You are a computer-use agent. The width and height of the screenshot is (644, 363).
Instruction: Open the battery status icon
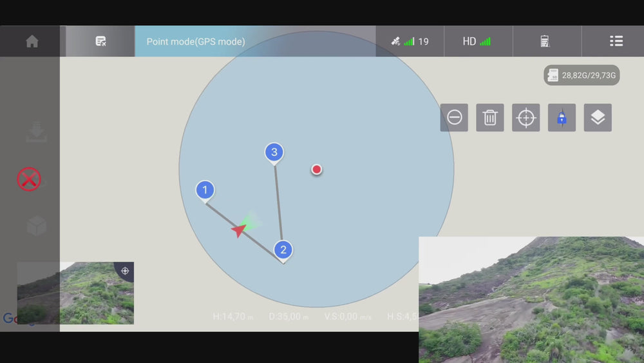coord(545,41)
